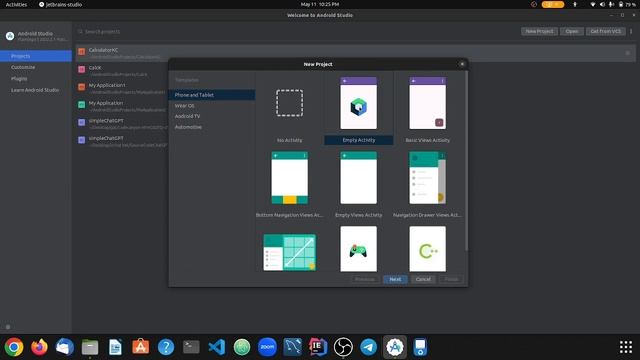Screen dimensions: 640x360
Task: Open Thunderbird mail from the dock
Action: click(x=64, y=347)
